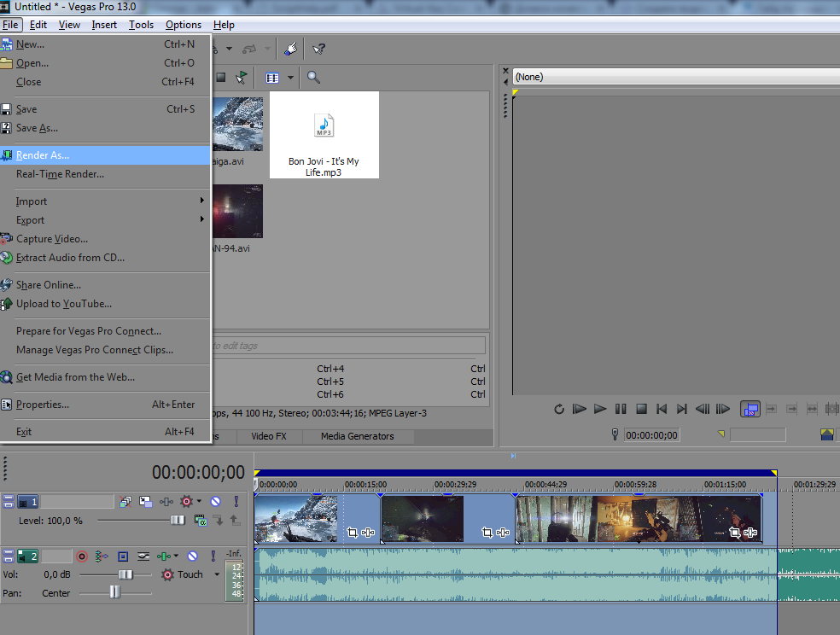The width and height of the screenshot is (840, 635).
Task: Toggle input monitor on audio track
Action: pos(102,556)
